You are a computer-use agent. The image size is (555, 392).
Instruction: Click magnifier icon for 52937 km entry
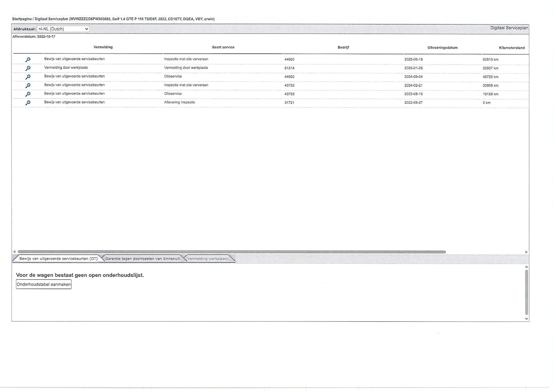[28, 68]
